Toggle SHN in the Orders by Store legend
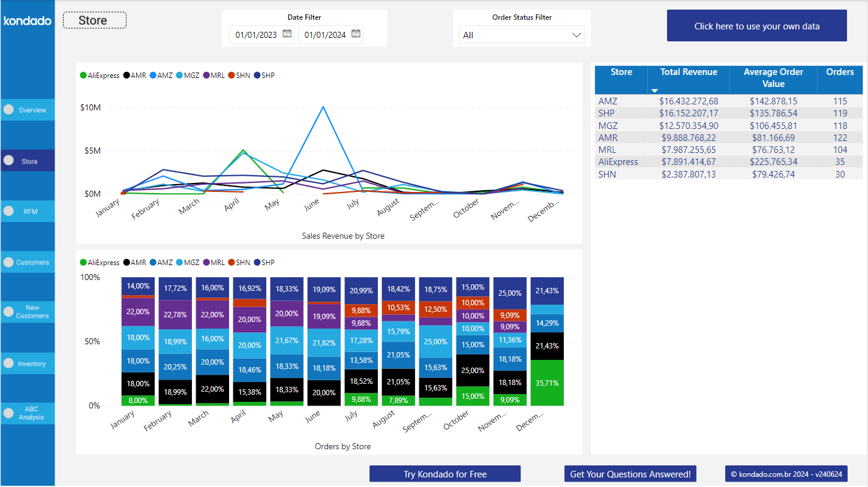 tap(239, 262)
